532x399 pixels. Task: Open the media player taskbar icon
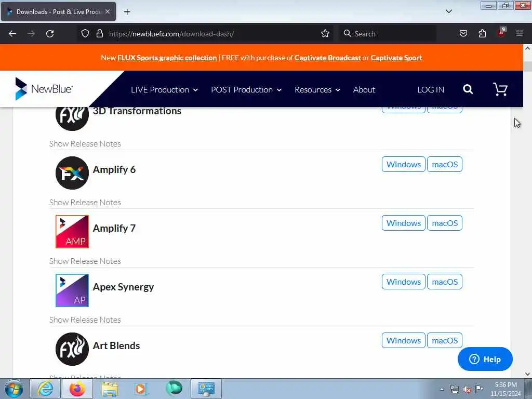click(x=140, y=389)
